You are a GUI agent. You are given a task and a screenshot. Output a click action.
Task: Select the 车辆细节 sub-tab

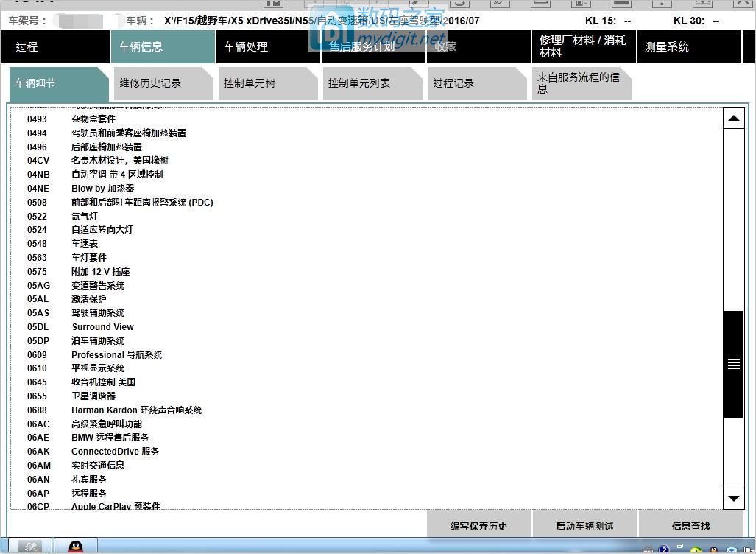point(59,83)
